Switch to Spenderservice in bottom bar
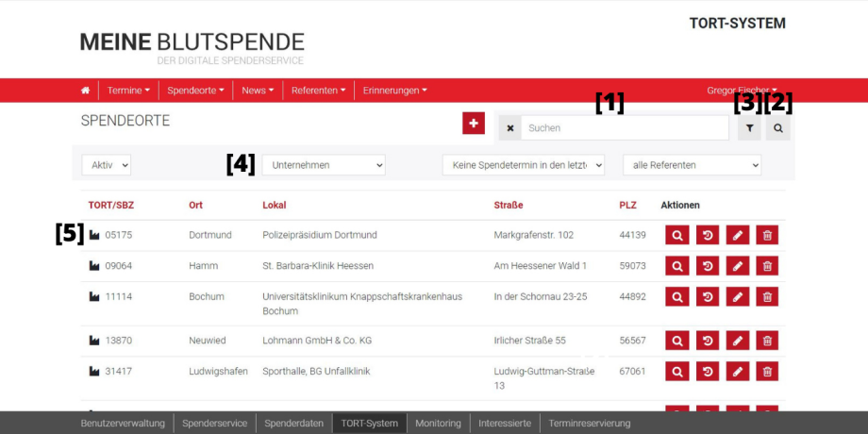Image resolution: width=868 pixels, height=434 pixels. click(x=215, y=424)
